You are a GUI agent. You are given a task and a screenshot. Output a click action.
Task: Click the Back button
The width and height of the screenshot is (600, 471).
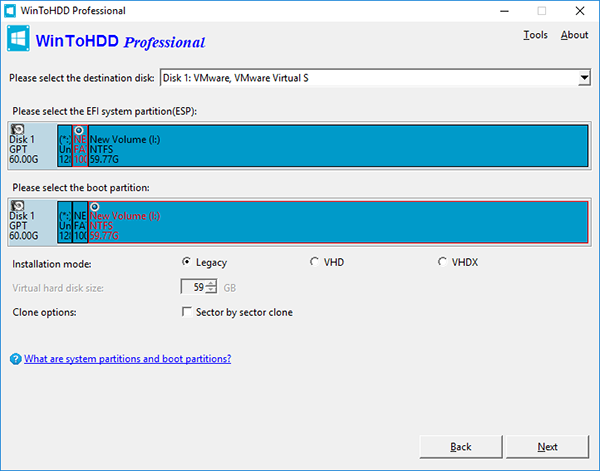(x=461, y=447)
